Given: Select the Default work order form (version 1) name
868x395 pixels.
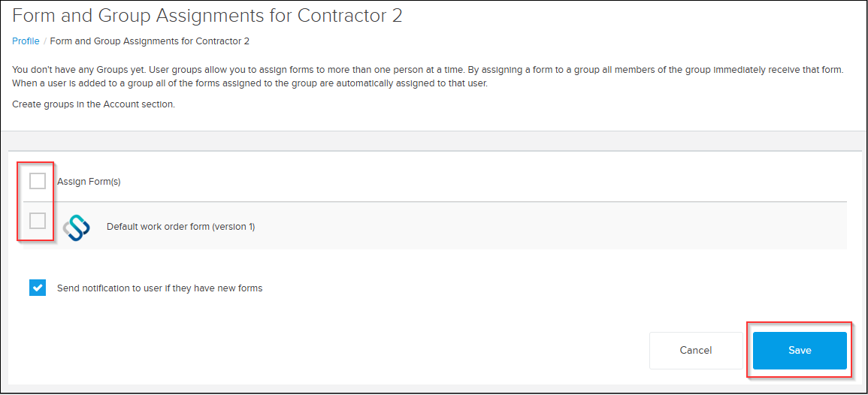Looking at the screenshot, I should click(x=180, y=226).
